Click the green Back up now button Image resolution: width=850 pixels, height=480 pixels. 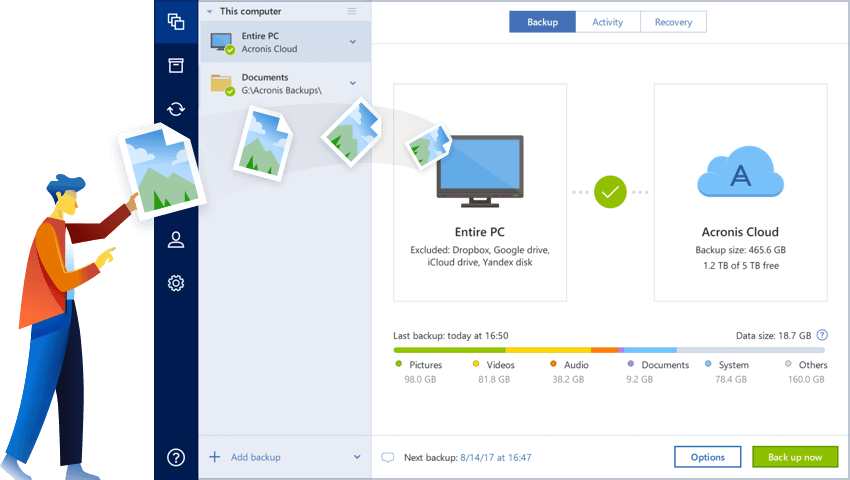pyautogui.click(x=795, y=457)
